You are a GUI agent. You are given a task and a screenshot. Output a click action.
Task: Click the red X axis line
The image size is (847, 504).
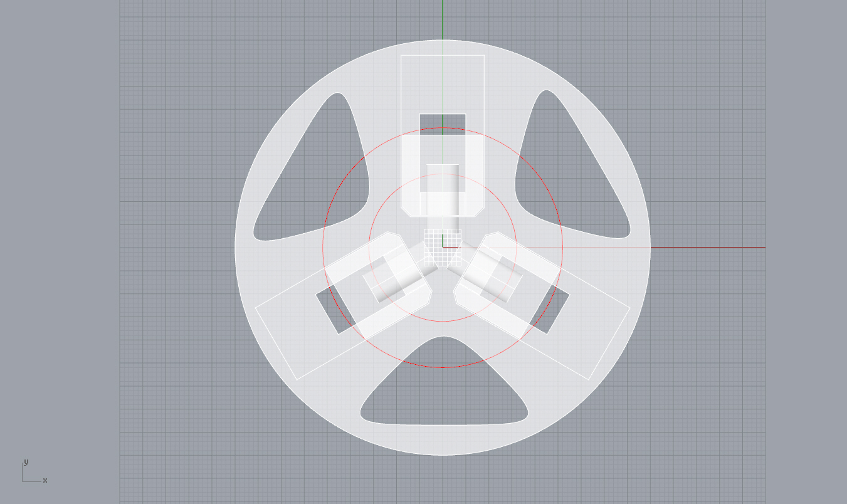(x=708, y=248)
